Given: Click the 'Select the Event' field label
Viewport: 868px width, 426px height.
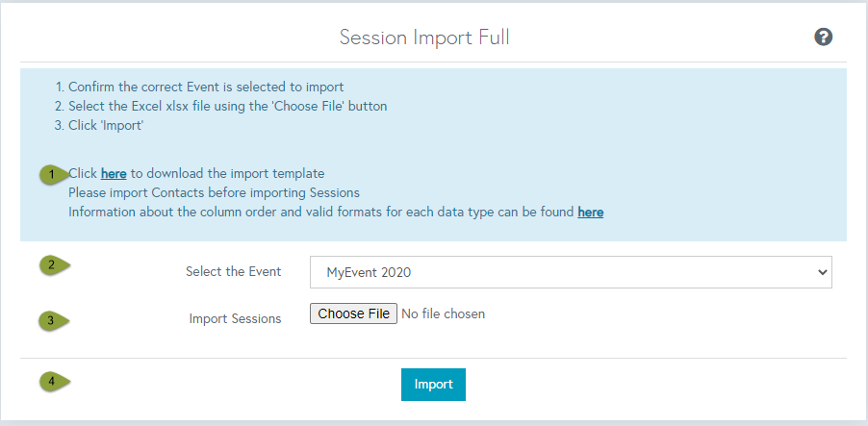Looking at the screenshot, I should 233,271.
